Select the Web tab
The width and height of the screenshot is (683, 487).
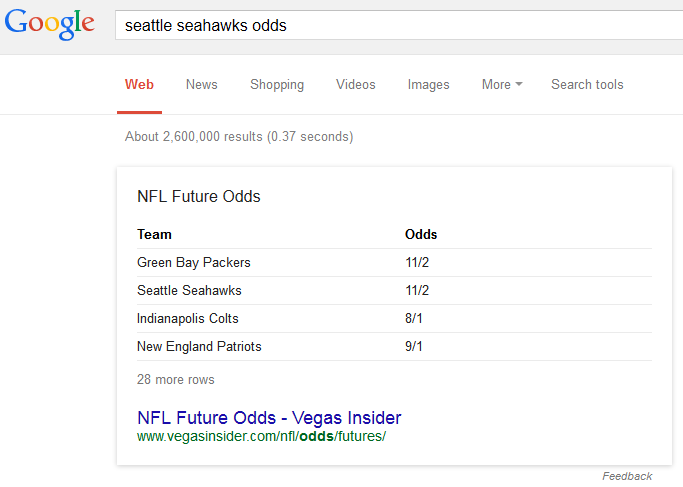tap(139, 85)
